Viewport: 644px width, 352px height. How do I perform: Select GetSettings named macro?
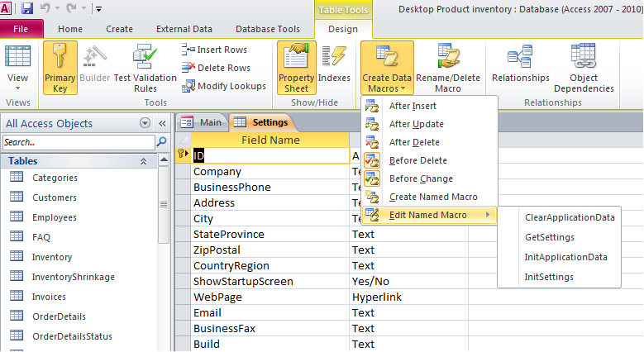click(549, 237)
